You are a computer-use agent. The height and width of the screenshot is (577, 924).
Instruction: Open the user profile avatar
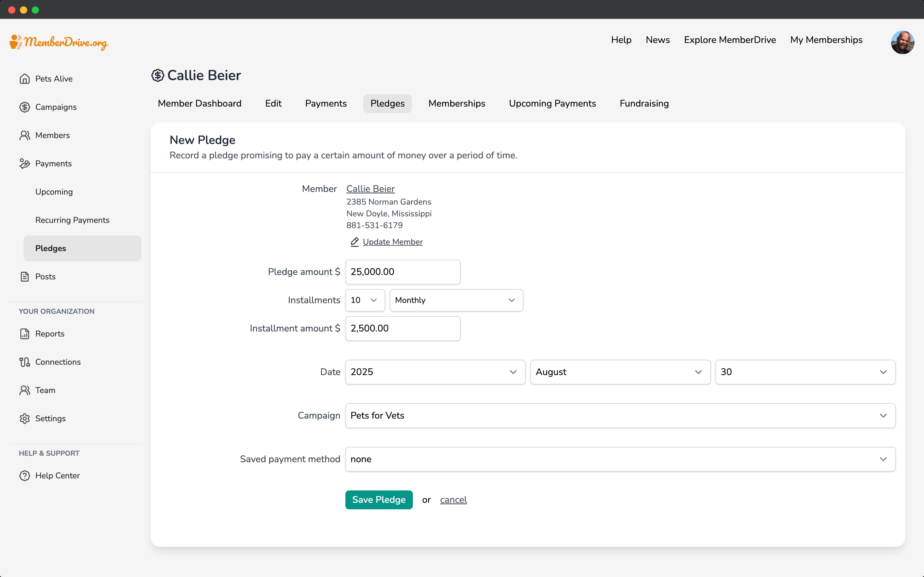902,42
